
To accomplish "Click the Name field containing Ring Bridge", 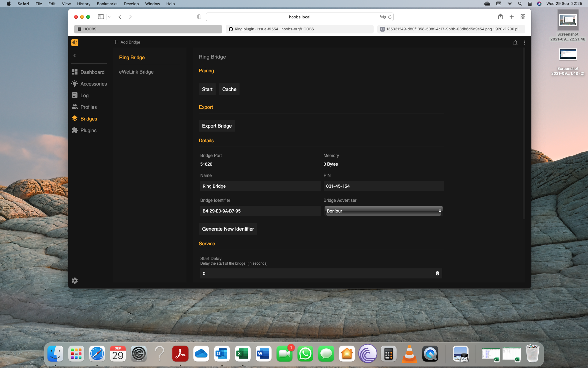I will (260, 186).
